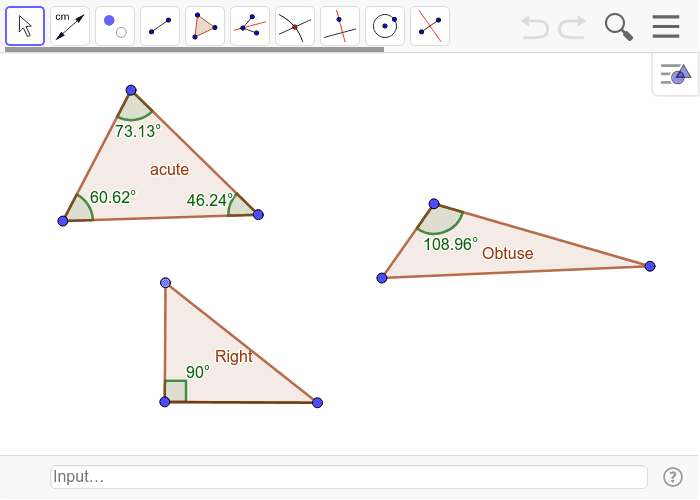Open the search magnifier

(x=619, y=27)
